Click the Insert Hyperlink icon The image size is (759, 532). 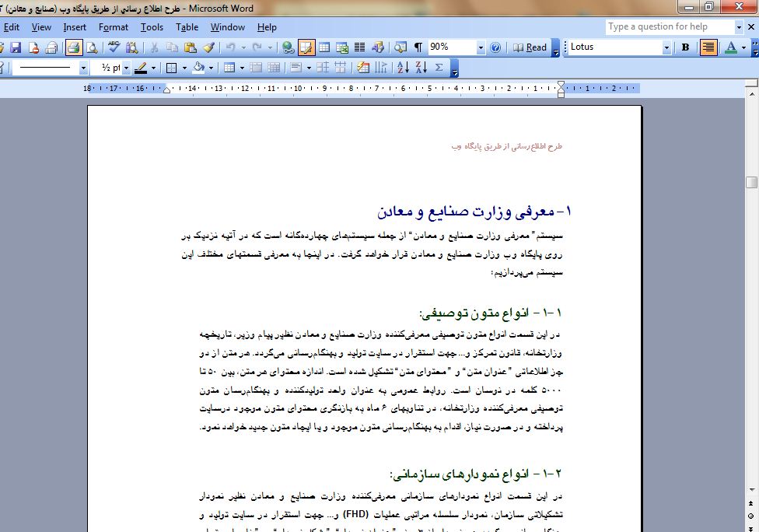click(x=289, y=47)
